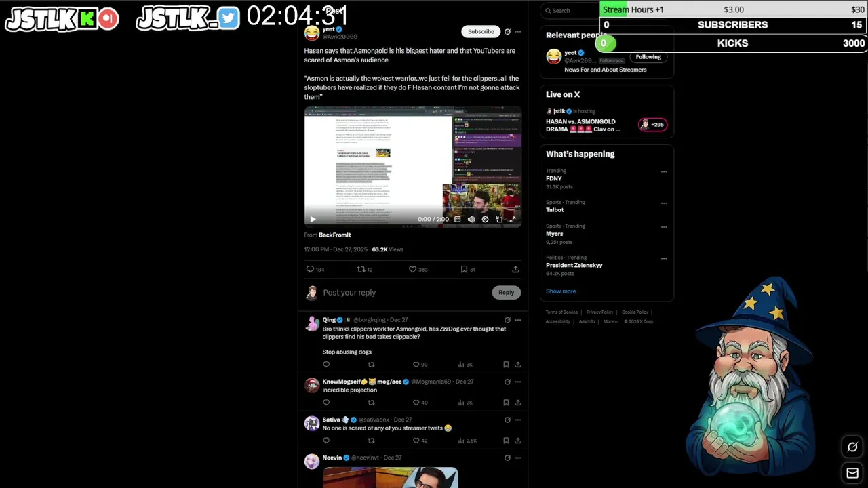Share KnowMogself's reply
868x488 pixels.
pos(518,403)
